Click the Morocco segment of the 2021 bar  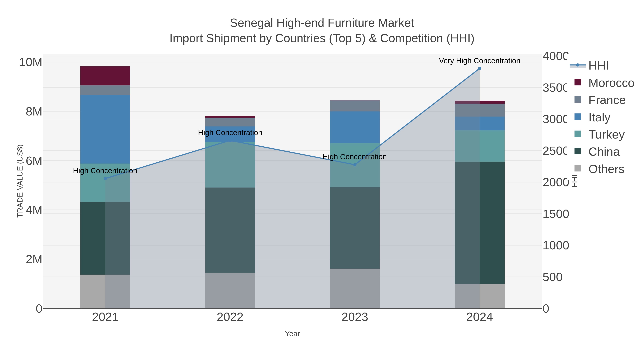click(105, 76)
